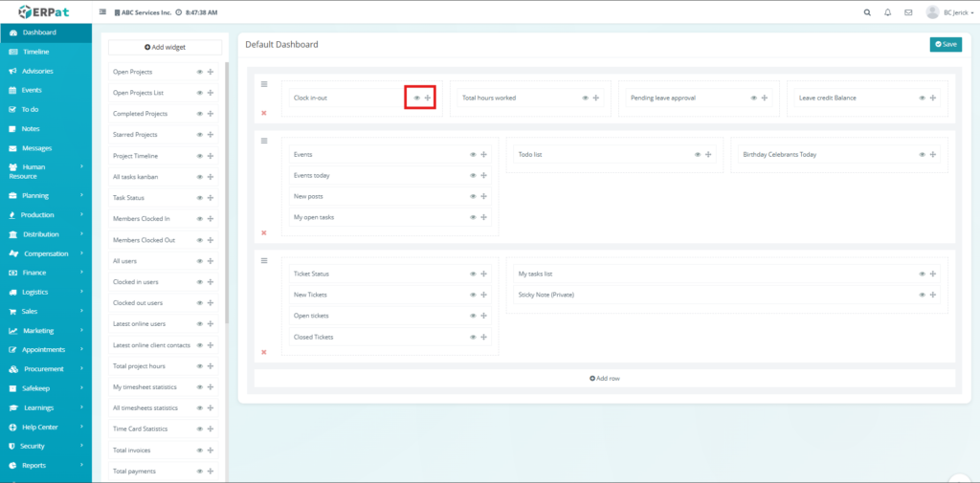Toggle visibility of Total hours worked widget
The width and height of the screenshot is (980, 483).
[584, 98]
